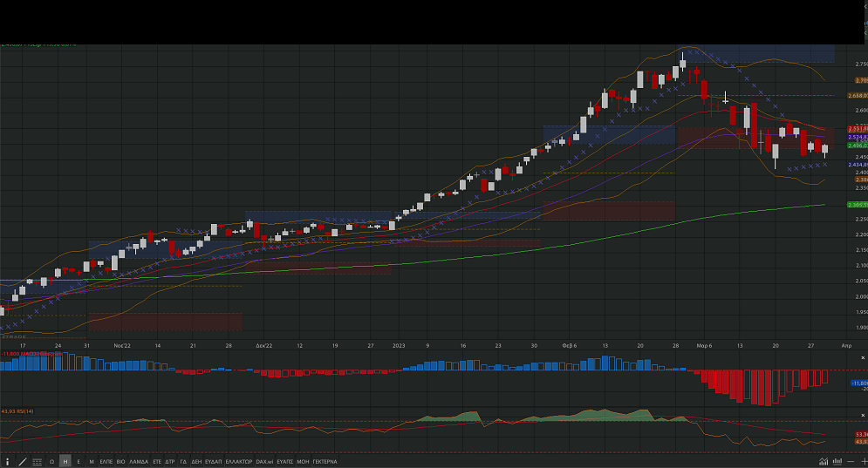Click the red 2.551 price tag
Screen dimensions: 868x468
coord(858,129)
